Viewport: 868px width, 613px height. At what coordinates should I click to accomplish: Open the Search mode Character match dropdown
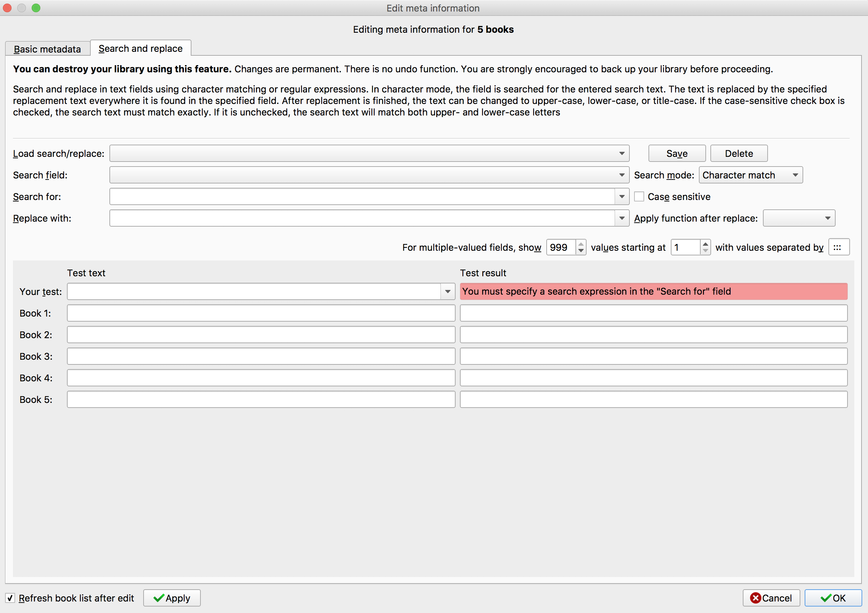[750, 175]
